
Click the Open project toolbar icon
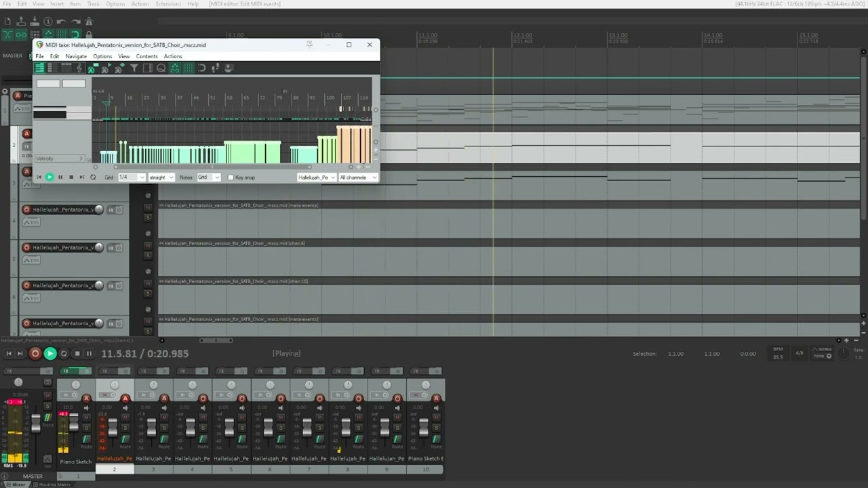click(21, 22)
